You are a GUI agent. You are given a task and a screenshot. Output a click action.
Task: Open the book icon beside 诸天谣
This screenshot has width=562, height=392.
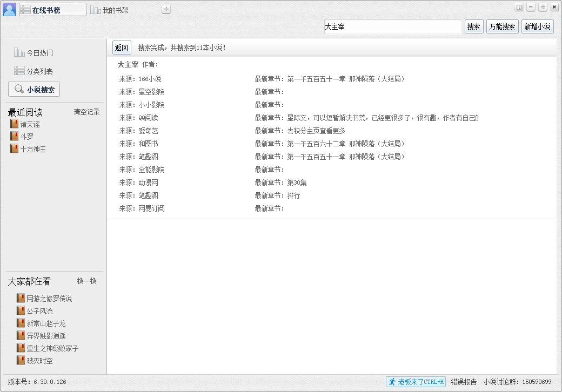[x=14, y=124]
